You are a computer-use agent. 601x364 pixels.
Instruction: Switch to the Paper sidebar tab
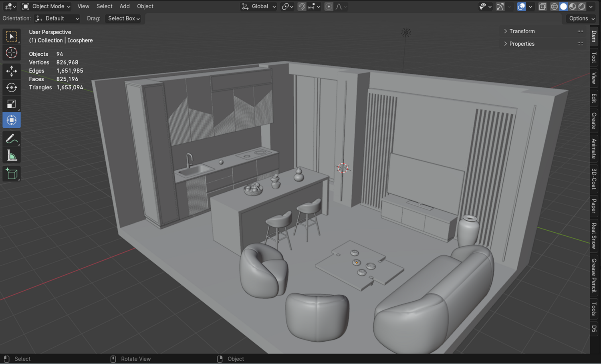click(x=594, y=206)
